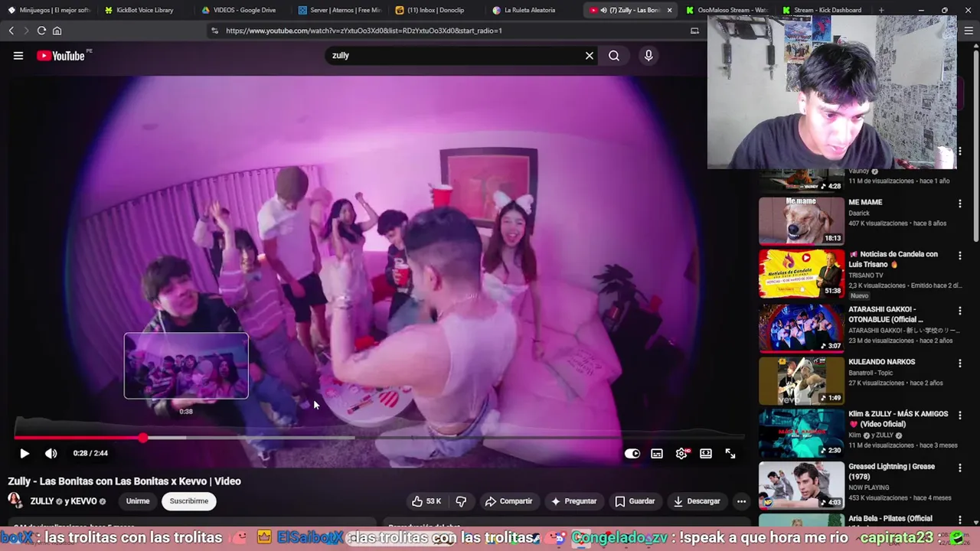This screenshot has width=980, height=551.
Task: Open options for ATARASHII GAKKO! video
Action: pyautogui.click(x=959, y=311)
